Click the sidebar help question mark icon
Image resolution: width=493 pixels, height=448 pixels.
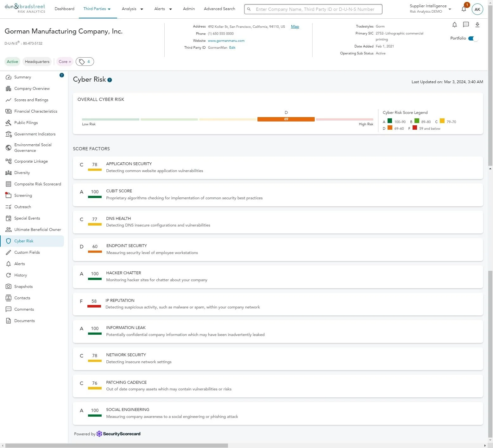pyautogui.click(x=62, y=75)
